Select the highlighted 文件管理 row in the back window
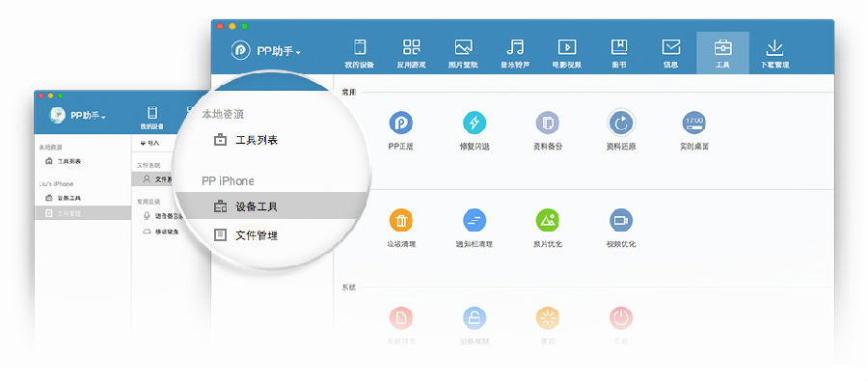This screenshot has width=868, height=383. (x=83, y=212)
